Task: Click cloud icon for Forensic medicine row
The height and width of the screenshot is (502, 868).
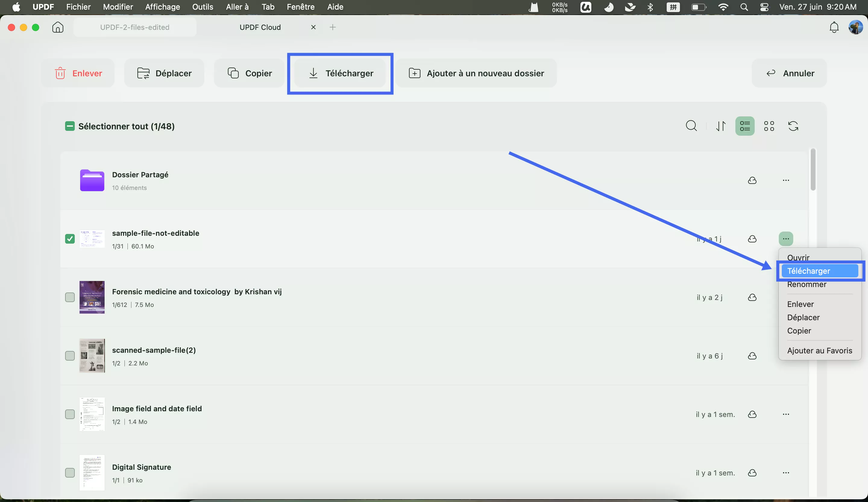Action: pos(752,297)
